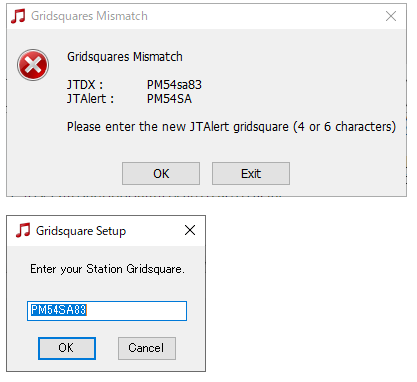Confirm with OK in Gridsquare Setup dialog
The image size is (417, 382).
67,348
